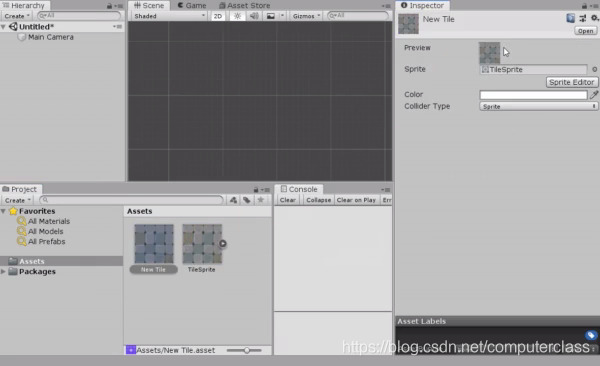This screenshot has width=600, height=366.
Task: Toggle scene audio speaker icon
Action: coord(254,16)
